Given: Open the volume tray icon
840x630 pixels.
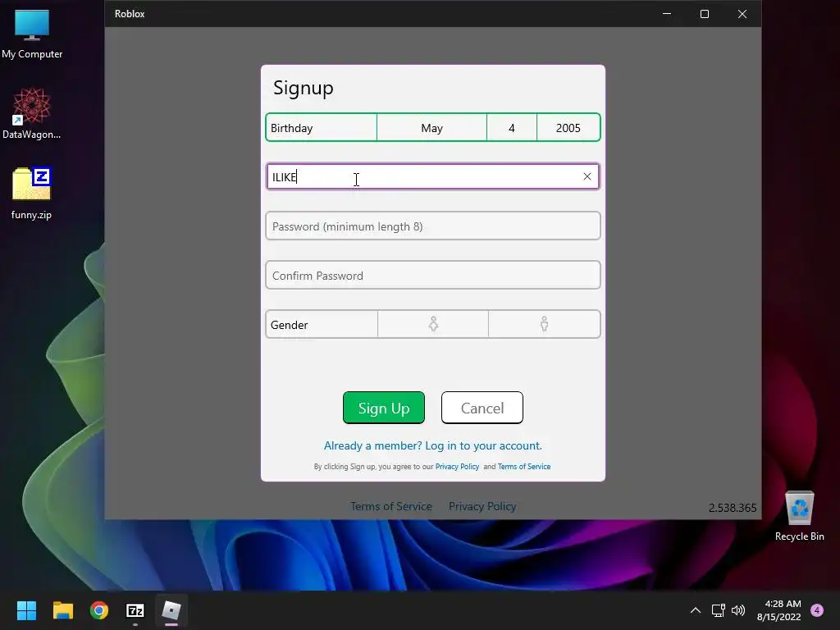Looking at the screenshot, I should 738,610.
